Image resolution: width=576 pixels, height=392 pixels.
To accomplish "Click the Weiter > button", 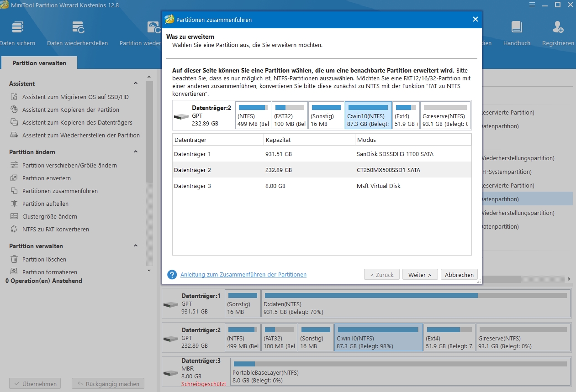I will click(420, 275).
